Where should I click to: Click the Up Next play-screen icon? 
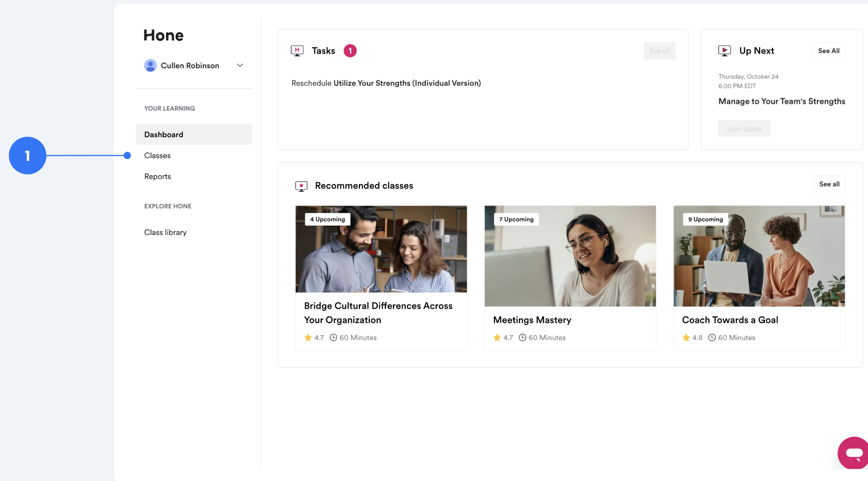coord(724,50)
